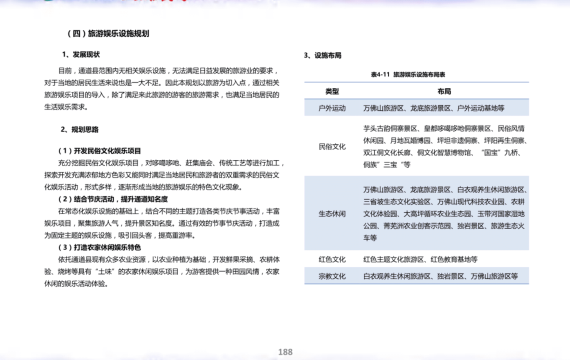Click paragraph starting 目前,通道县范围内
Screen dimensions: 570x360
tap(162, 89)
